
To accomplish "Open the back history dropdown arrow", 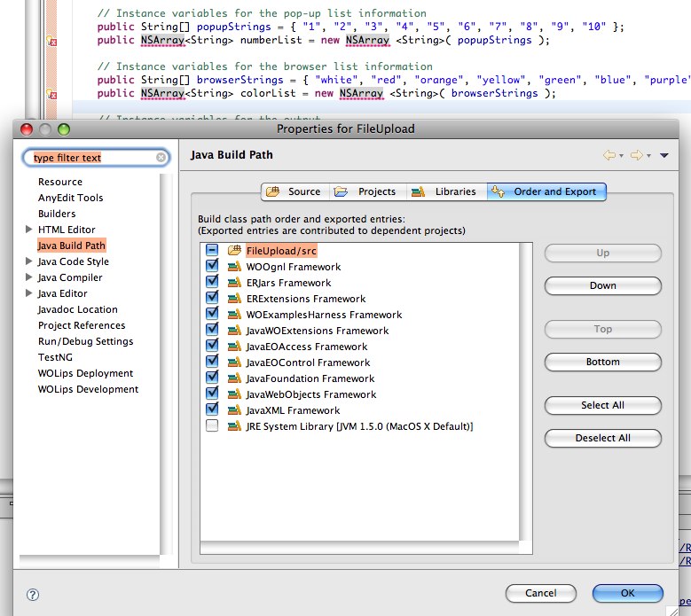I will [x=622, y=156].
